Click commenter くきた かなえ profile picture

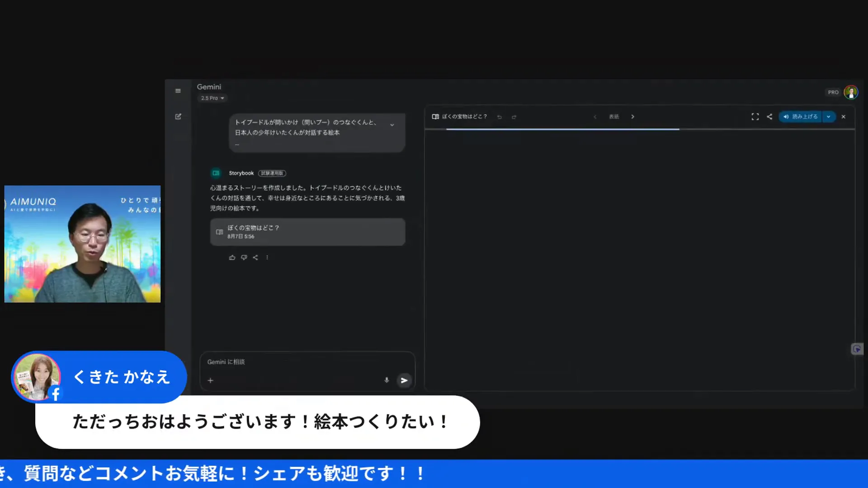click(x=37, y=377)
